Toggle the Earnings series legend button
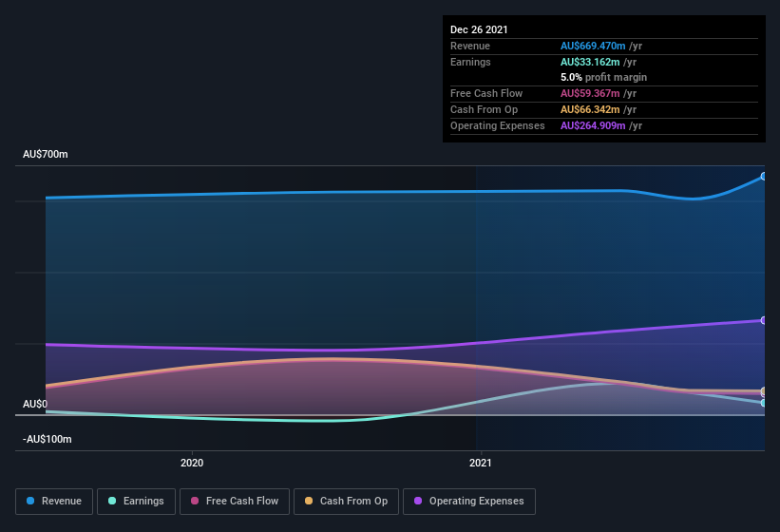 pos(136,502)
